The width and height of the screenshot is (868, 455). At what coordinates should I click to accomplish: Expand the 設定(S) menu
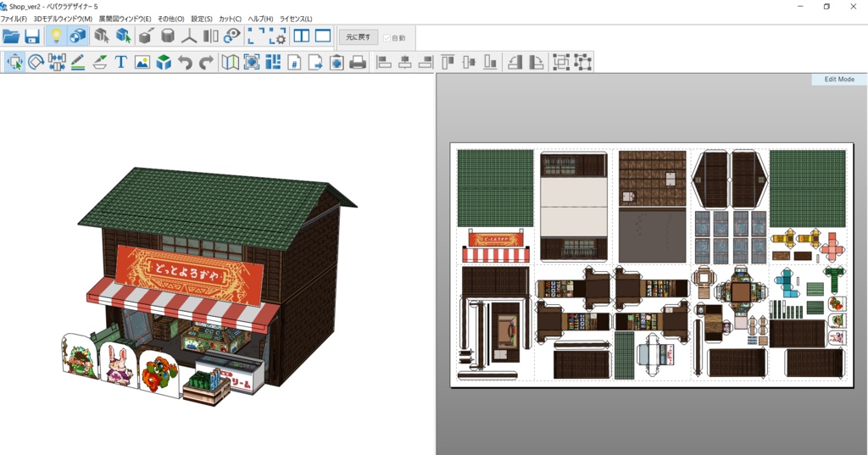point(202,19)
